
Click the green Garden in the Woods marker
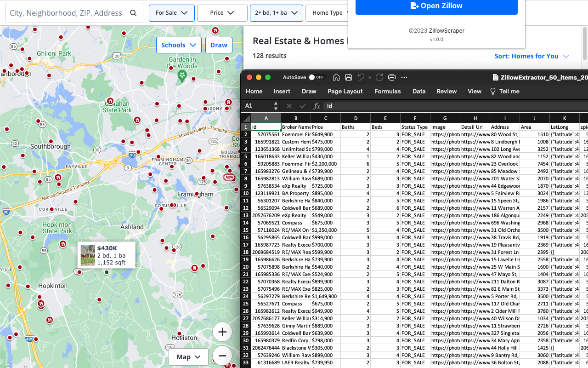coord(182,76)
